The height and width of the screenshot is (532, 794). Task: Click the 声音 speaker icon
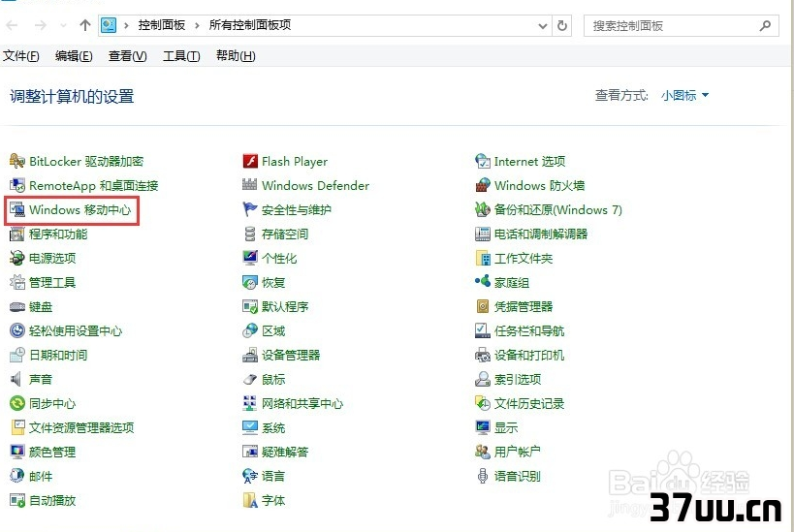16,379
